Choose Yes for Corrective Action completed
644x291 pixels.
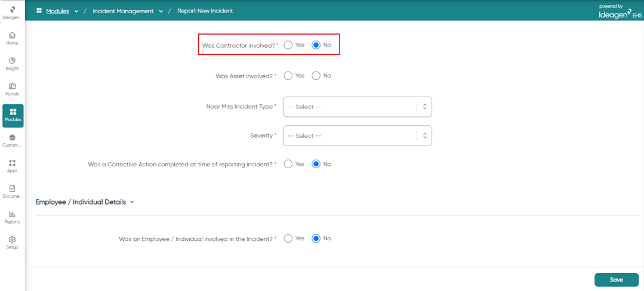pyautogui.click(x=288, y=164)
